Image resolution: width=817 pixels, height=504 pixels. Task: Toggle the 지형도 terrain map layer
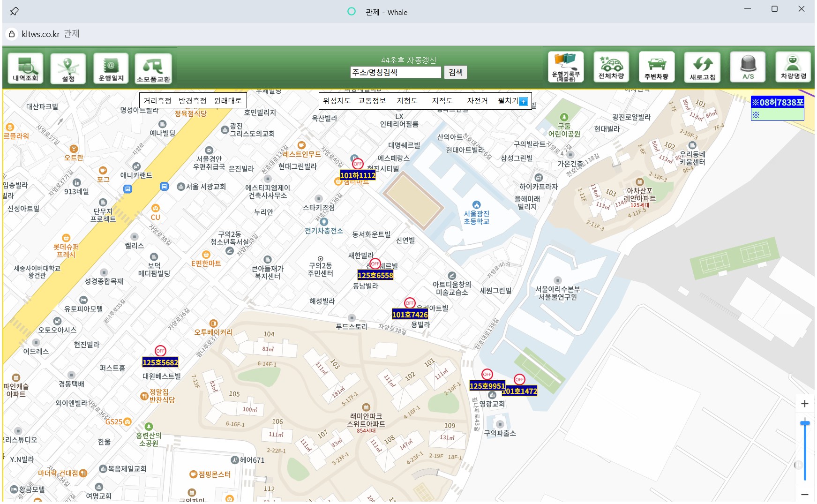(407, 101)
